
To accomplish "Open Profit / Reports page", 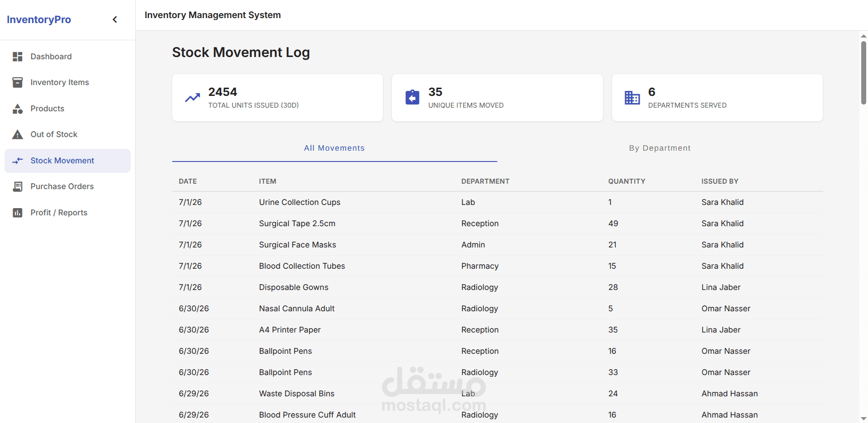I will [67, 213].
